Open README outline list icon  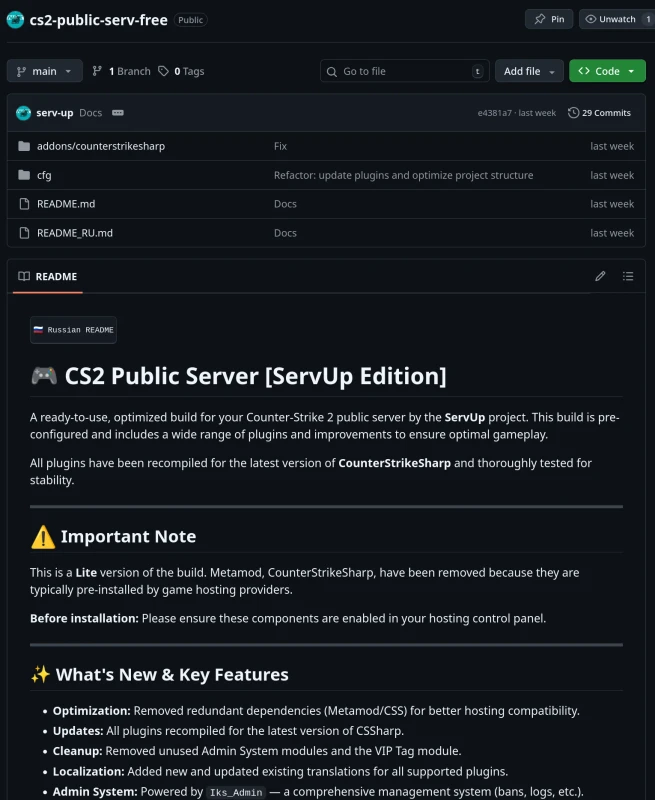coord(628,277)
